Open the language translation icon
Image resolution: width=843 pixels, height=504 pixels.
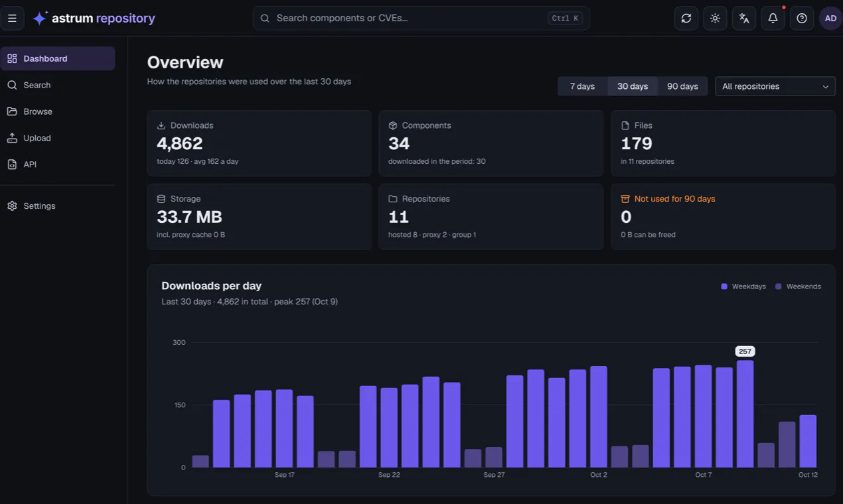(744, 19)
